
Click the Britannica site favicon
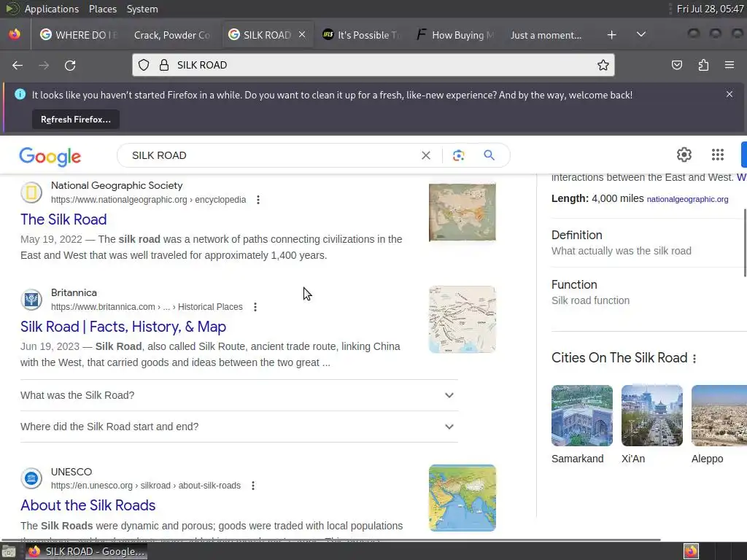(31, 300)
